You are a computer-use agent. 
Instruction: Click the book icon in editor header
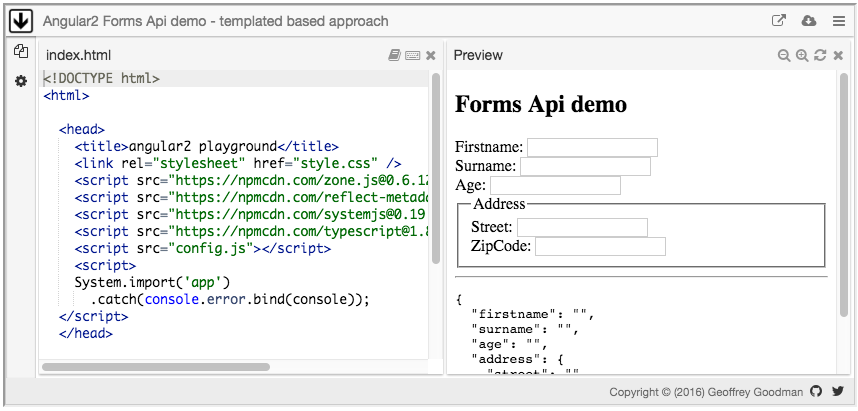395,56
